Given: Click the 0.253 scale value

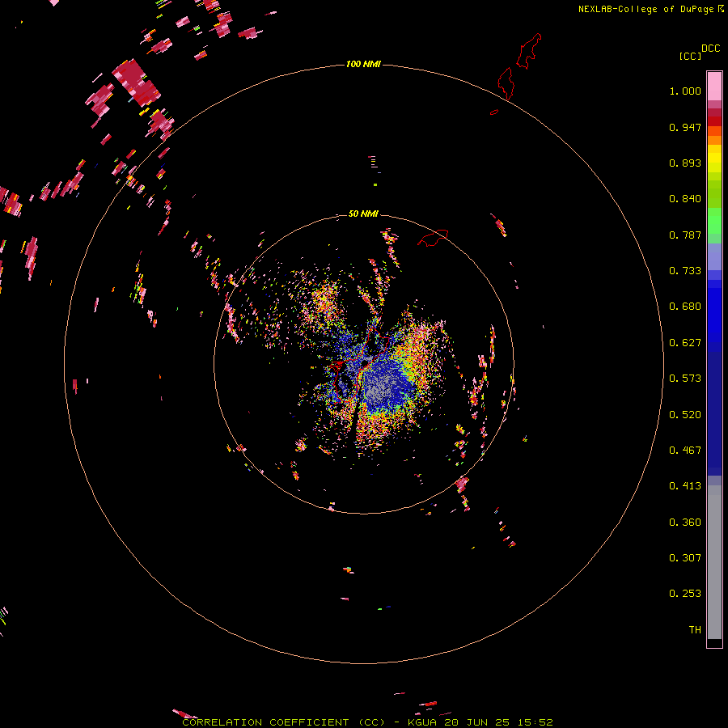Looking at the screenshot, I should click(685, 594).
